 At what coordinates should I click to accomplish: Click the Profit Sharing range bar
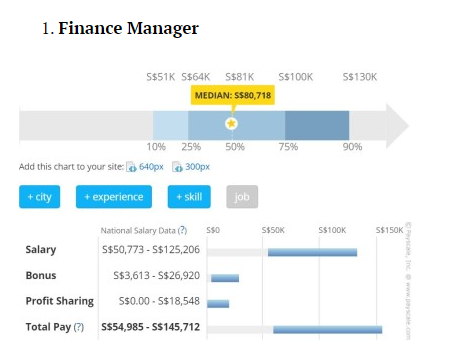click(x=218, y=304)
